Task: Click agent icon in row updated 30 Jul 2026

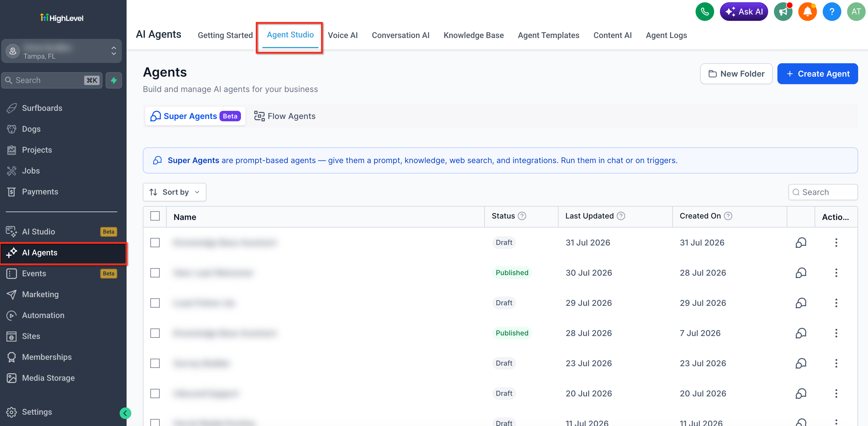Action: coord(801,273)
